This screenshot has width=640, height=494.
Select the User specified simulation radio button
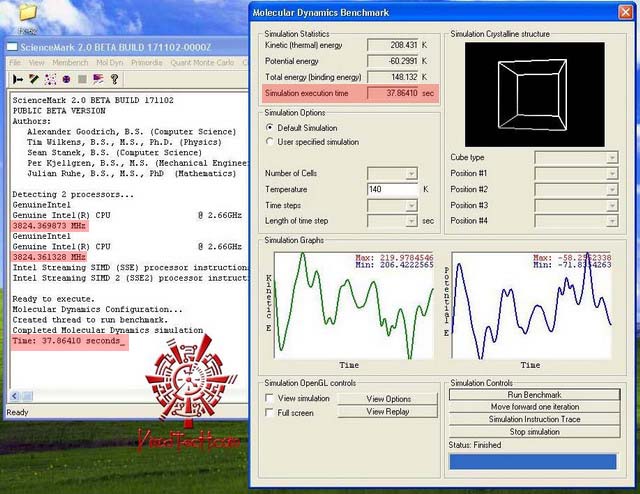pyautogui.click(x=269, y=142)
